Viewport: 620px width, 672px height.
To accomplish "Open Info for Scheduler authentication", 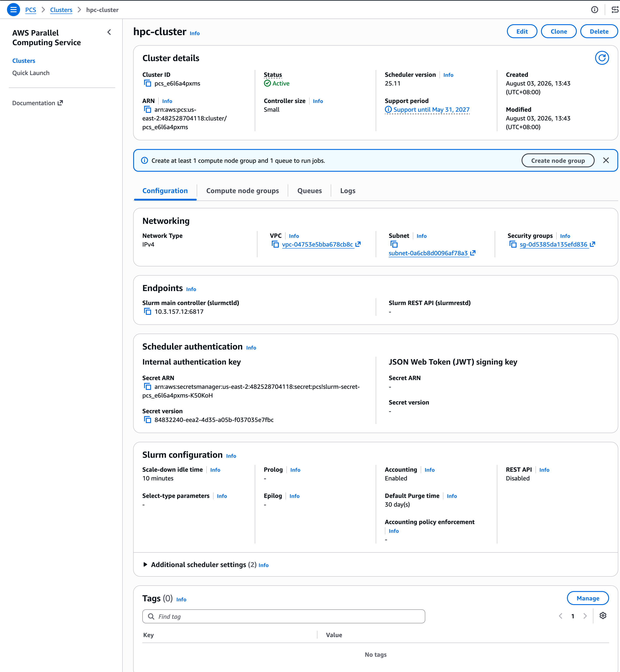I will click(x=251, y=348).
